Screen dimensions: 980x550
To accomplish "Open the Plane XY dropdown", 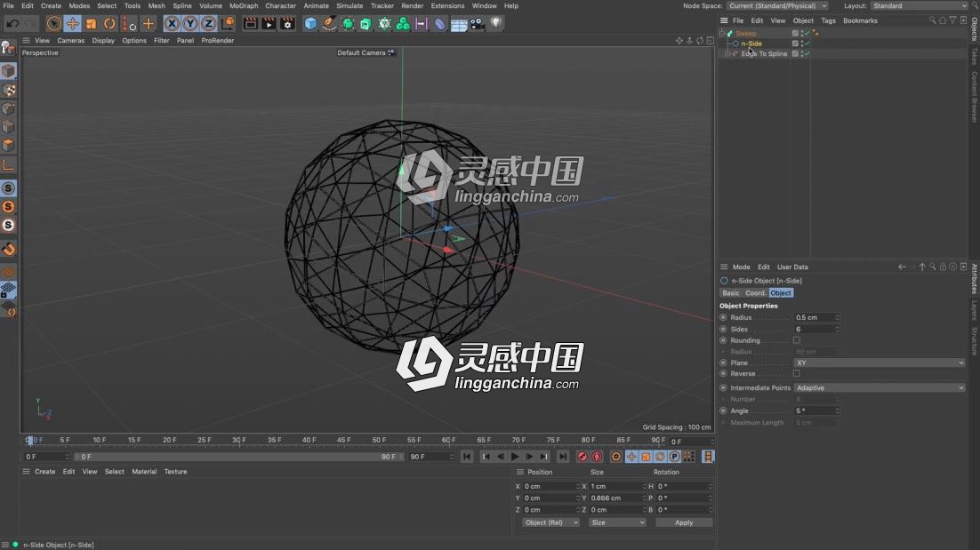I will [x=880, y=363].
